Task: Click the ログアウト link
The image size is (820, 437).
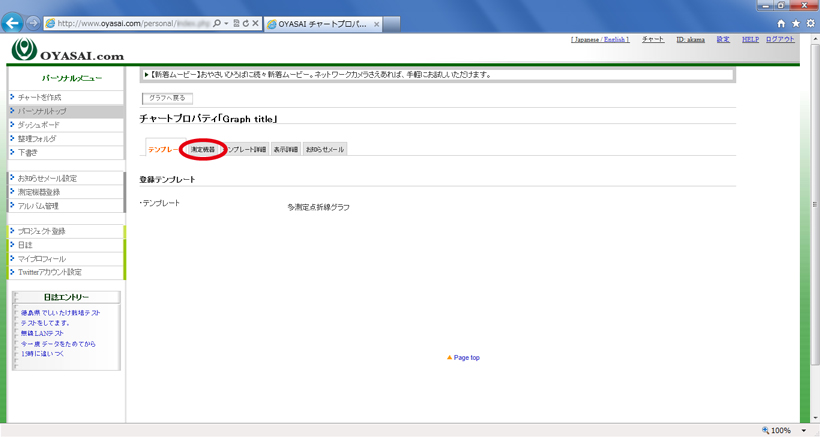Action: tap(780, 40)
